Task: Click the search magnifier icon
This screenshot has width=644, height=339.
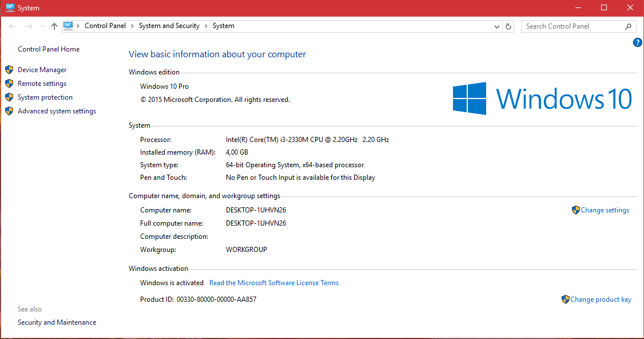Action: point(628,26)
